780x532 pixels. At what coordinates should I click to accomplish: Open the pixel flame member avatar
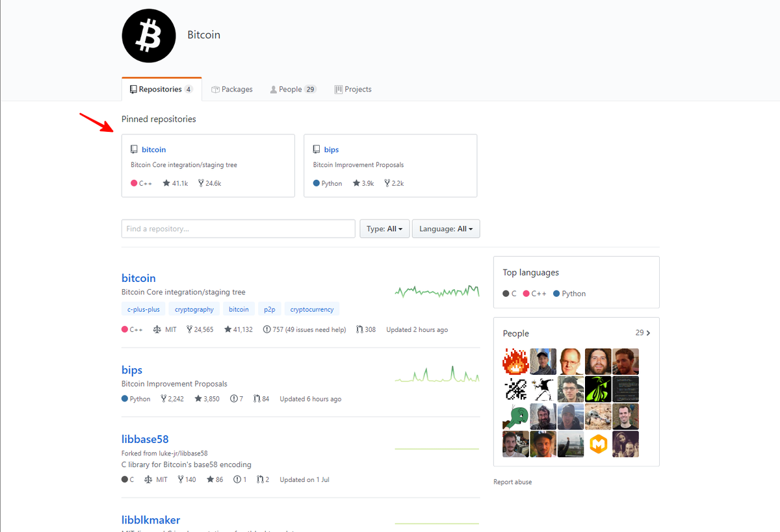pyautogui.click(x=516, y=361)
